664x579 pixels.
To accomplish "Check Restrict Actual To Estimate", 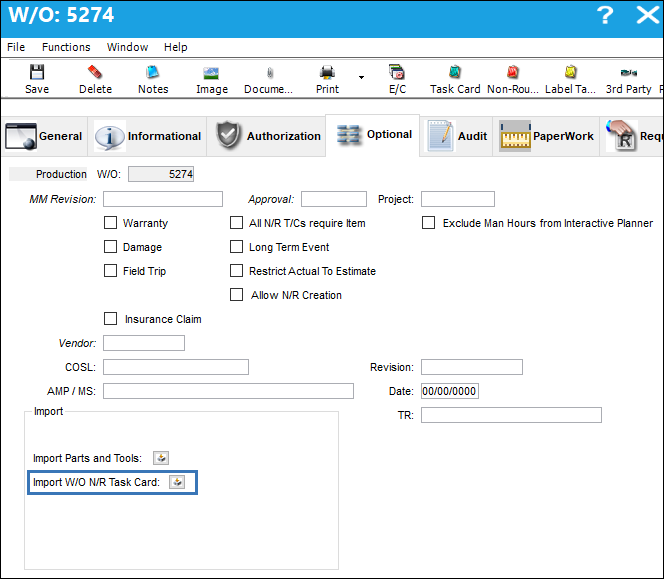I will coord(236,271).
